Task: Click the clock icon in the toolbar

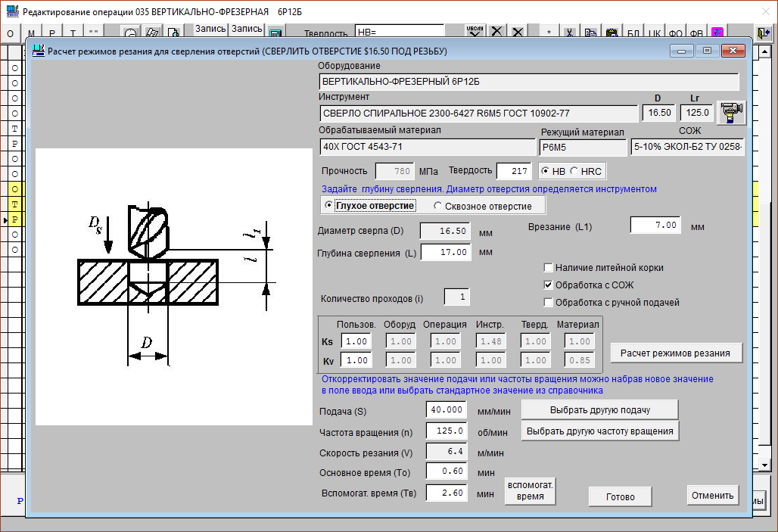Action: click(131, 33)
